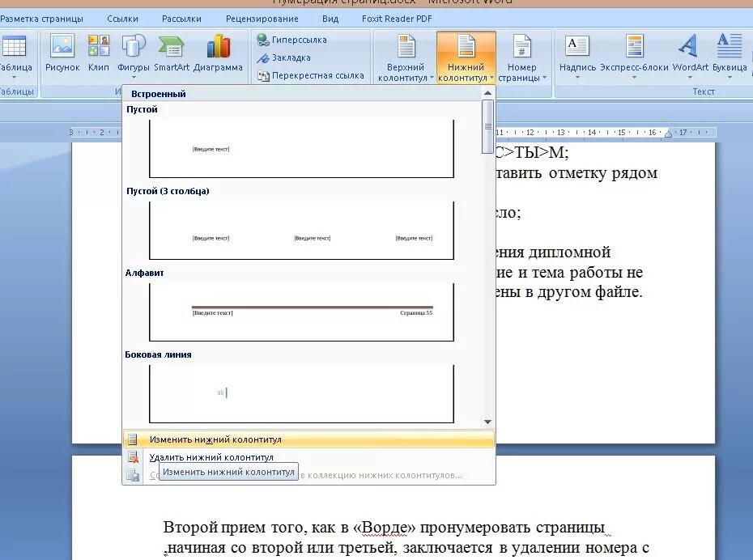Click the delete footer icon in the menu
753x560 pixels.
133,457
